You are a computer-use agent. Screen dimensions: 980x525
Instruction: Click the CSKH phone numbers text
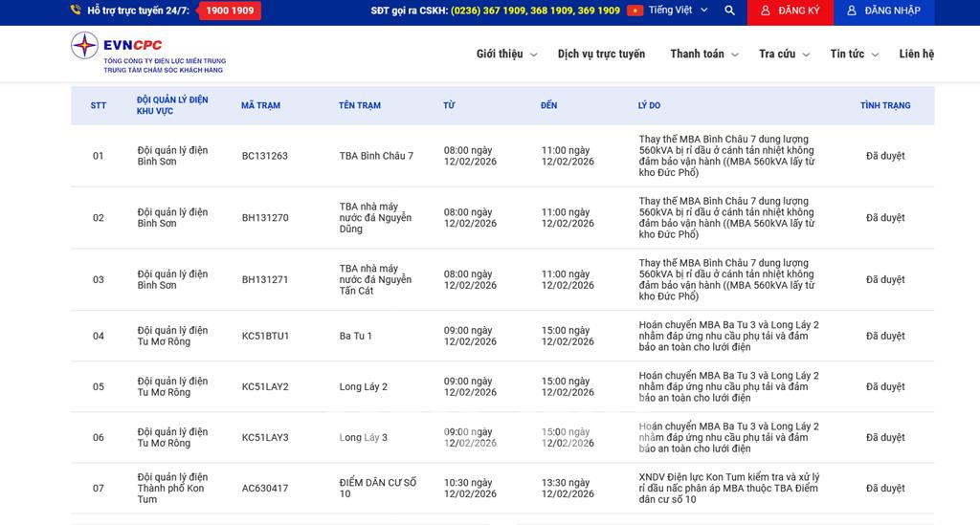point(535,11)
